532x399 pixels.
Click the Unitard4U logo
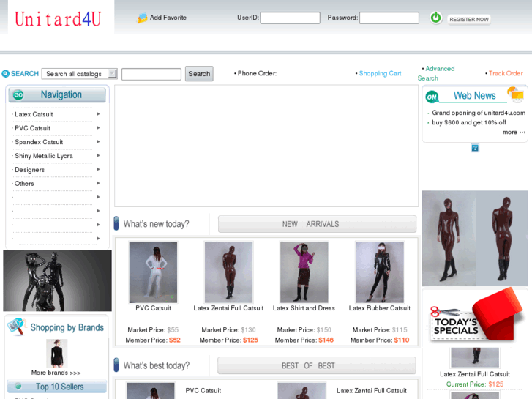pos(58,19)
